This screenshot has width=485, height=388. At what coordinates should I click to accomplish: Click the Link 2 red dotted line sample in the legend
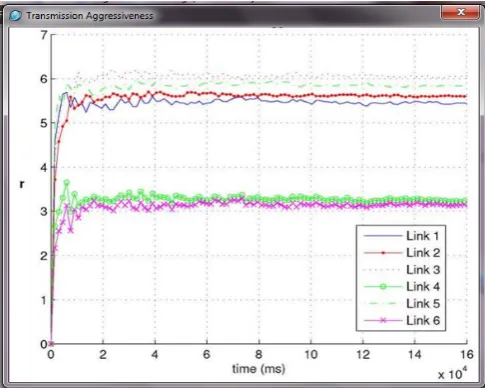pyautogui.click(x=383, y=253)
